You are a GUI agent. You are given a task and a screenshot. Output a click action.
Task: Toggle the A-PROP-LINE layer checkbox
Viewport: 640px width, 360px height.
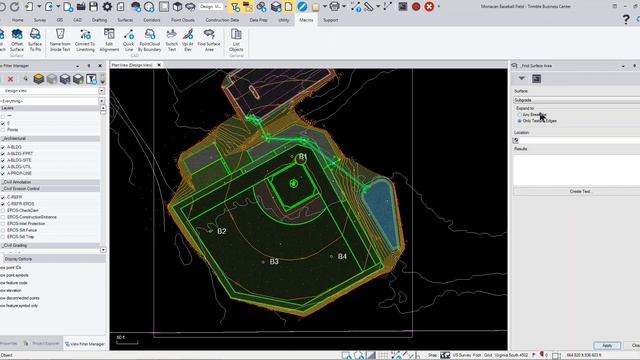(x=3, y=173)
